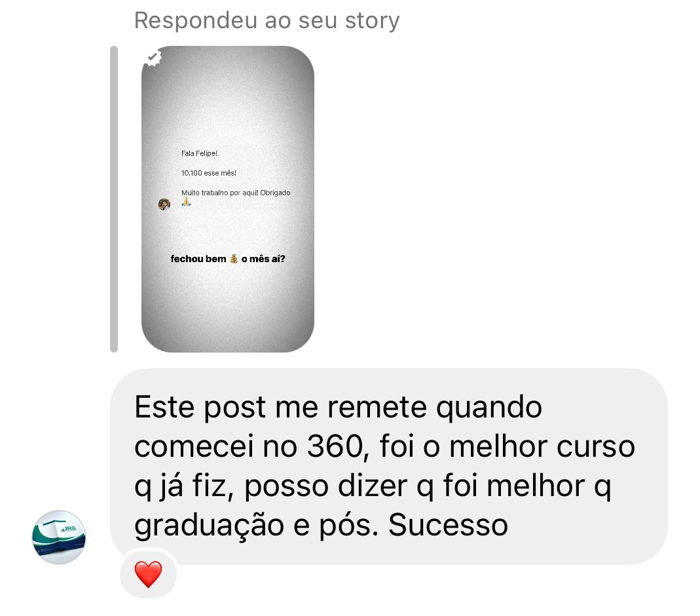Tap the small profile photo inside story

[164, 204]
